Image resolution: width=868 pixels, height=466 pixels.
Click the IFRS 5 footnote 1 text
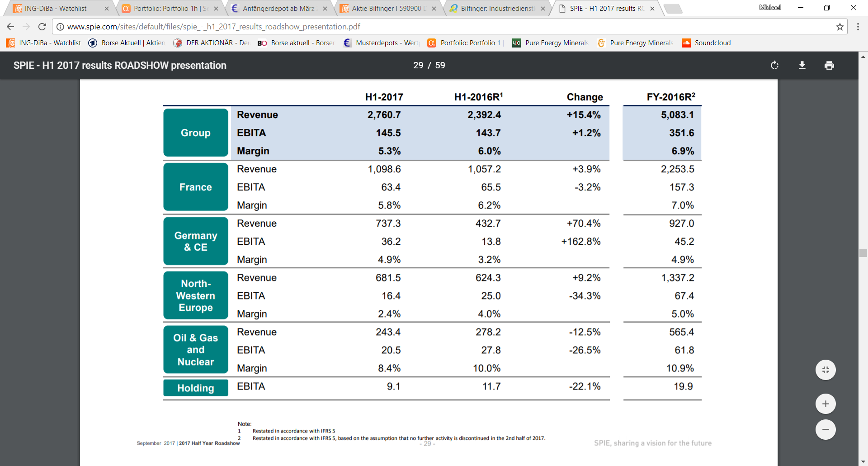tap(294, 431)
